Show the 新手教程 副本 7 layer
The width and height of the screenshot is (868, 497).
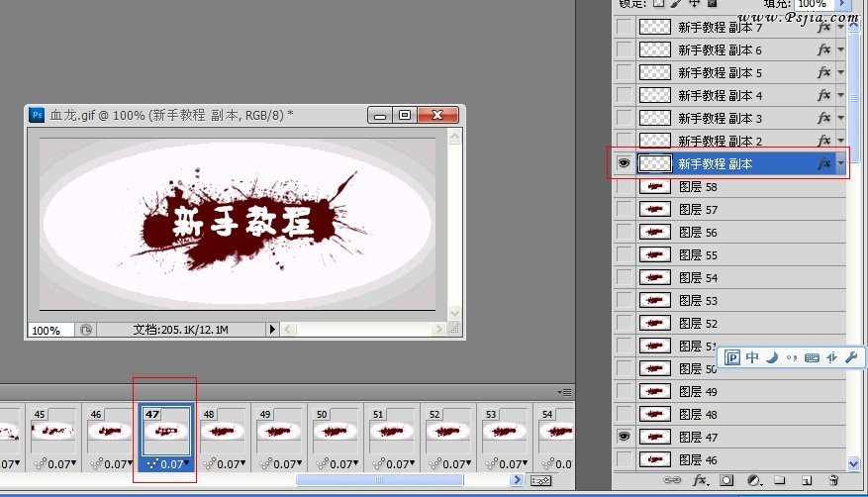624,27
